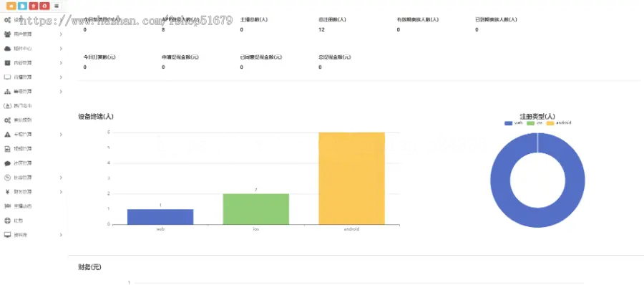644x285 pixels.
Task: Open settings via the 设置 gears icon
Action: [x=7, y=20]
